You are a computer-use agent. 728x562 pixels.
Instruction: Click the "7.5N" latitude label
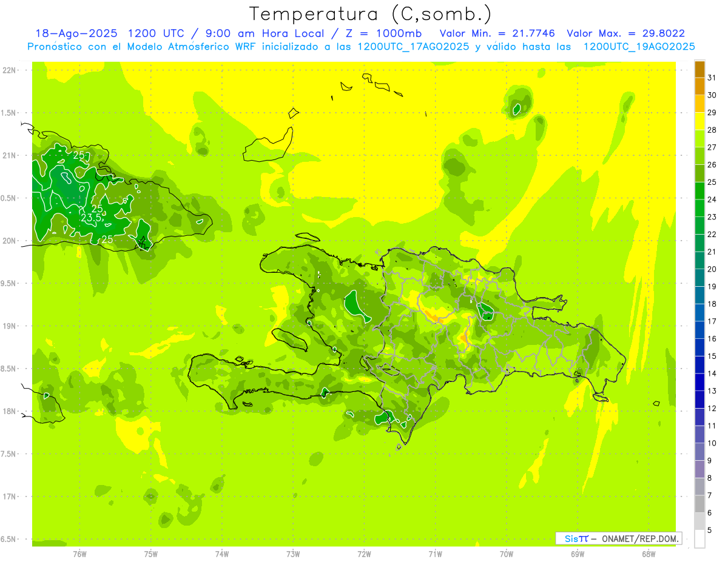click(8, 454)
